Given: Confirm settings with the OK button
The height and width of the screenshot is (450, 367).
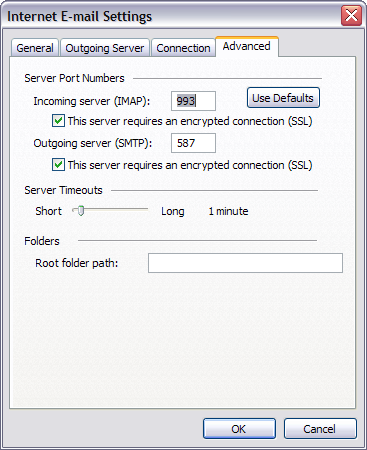Looking at the screenshot, I should tap(239, 429).
